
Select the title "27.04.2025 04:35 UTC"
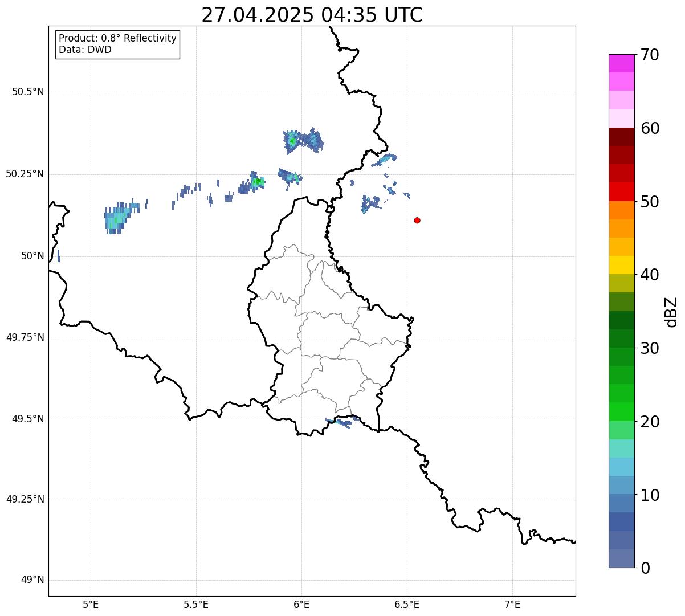point(312,15)
